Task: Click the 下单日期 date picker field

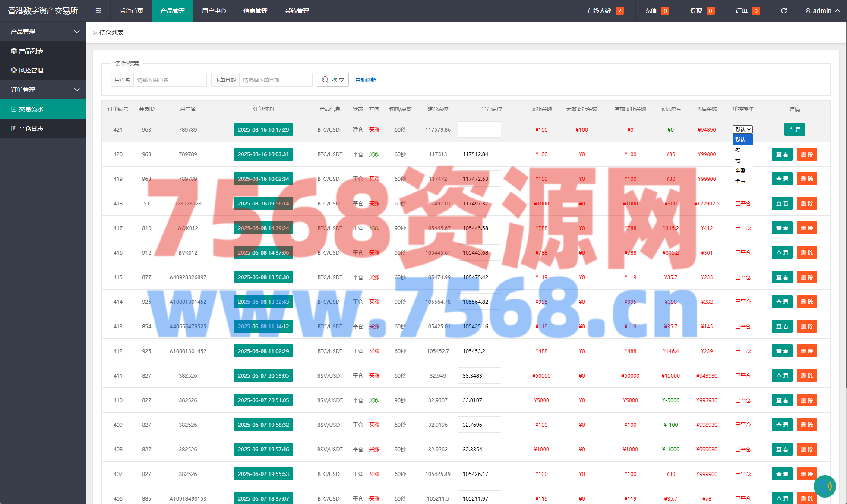Action: [275, 80]
